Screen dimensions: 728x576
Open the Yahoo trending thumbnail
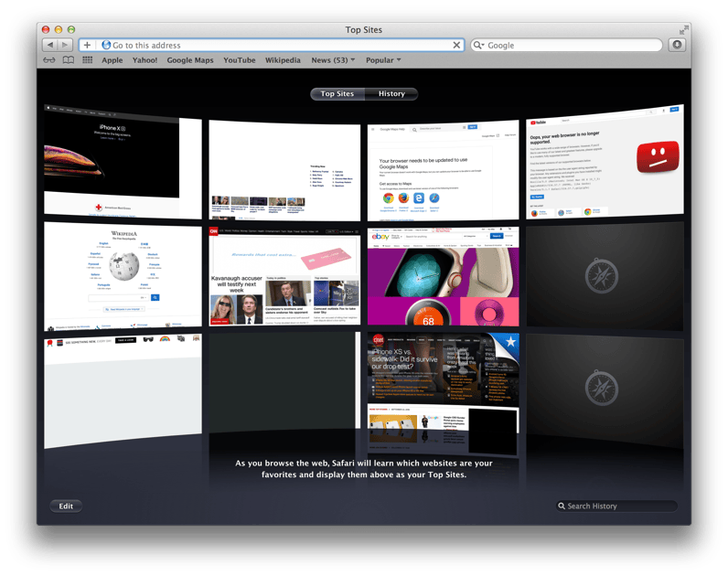point(284,170)
